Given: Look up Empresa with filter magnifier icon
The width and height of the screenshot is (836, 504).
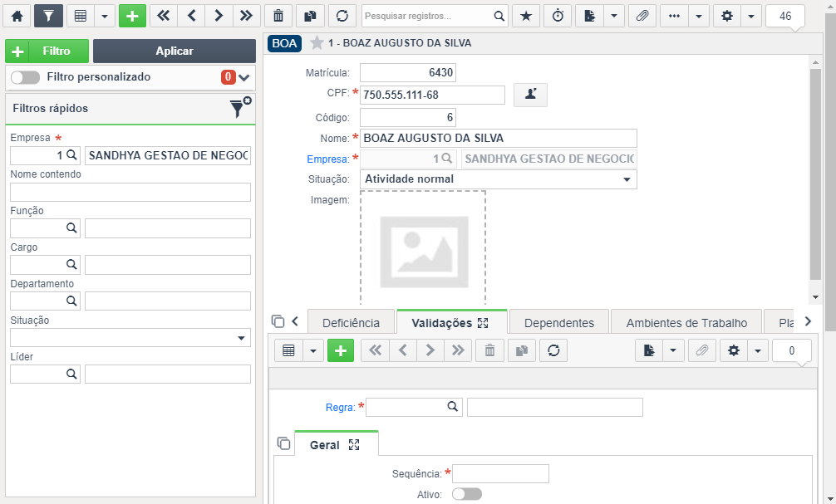Looking at the screenshot, I should (x=72, y=155).
